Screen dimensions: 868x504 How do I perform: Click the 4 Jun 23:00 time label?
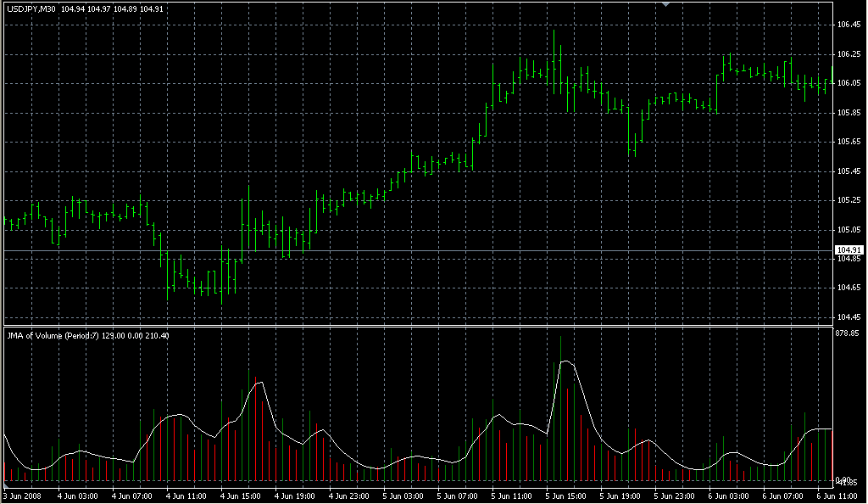click(x=348, y=496)
